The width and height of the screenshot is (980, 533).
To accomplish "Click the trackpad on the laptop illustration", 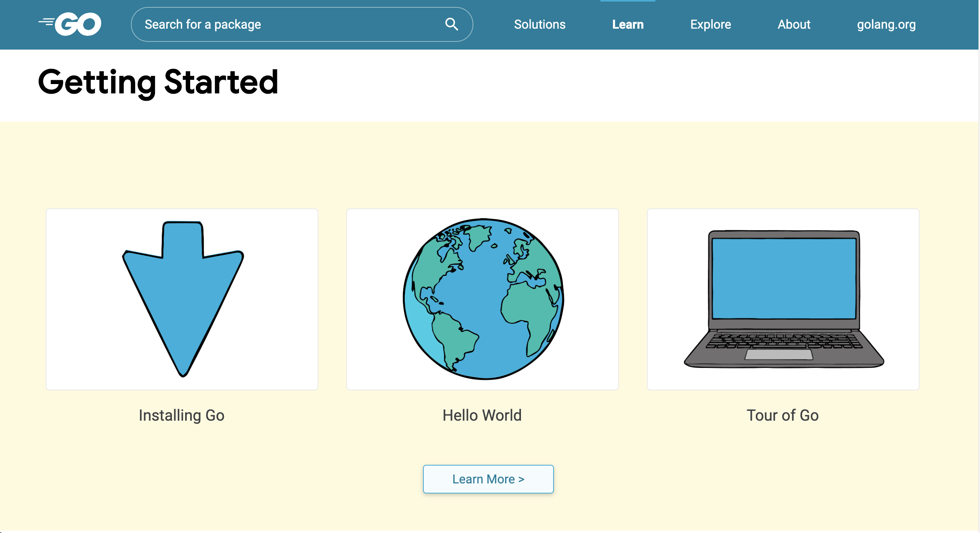I will tap(779, 354).
